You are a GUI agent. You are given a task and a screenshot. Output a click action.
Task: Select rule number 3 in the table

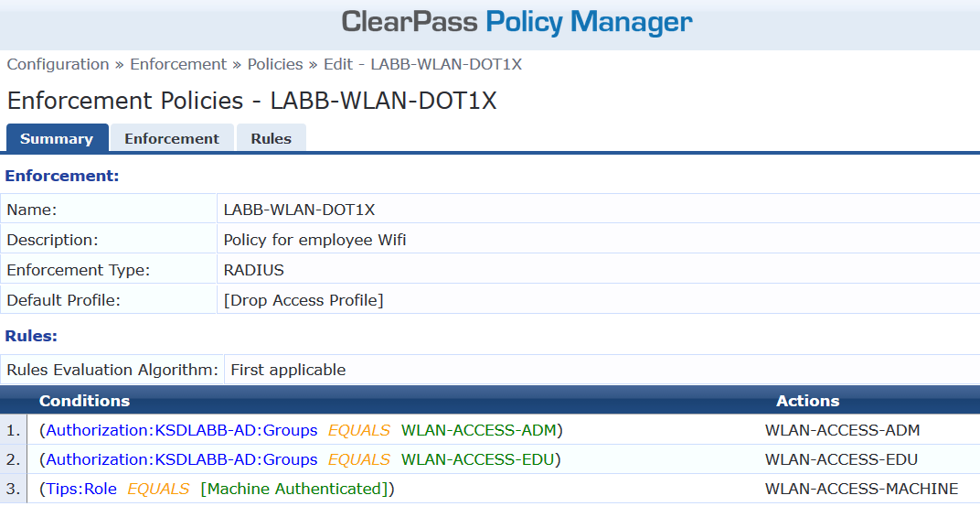point(13,489)
